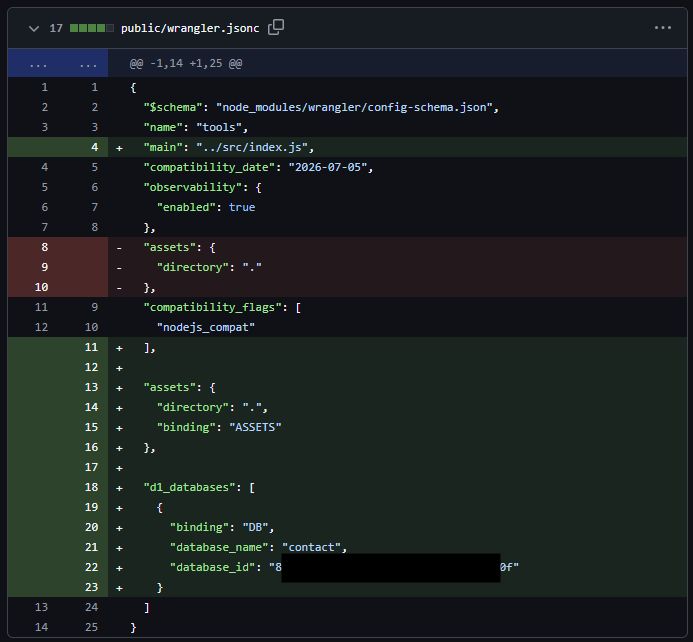Select the hunk header @@ -1,14 +1,25 @@
Viewport: 693px width, 642px height.
pyautogui.click(x=186, y=63)
